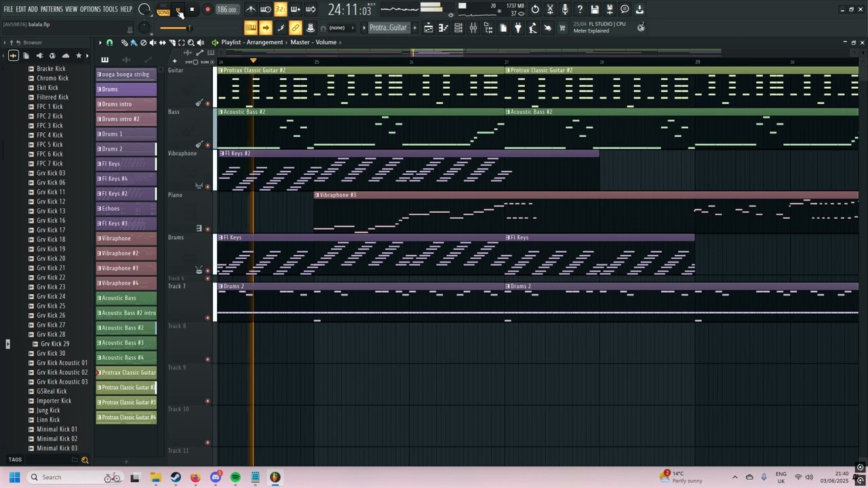
Task: Select the Acoustic Bass #3 pattern
Action: [x=126, y=343]
